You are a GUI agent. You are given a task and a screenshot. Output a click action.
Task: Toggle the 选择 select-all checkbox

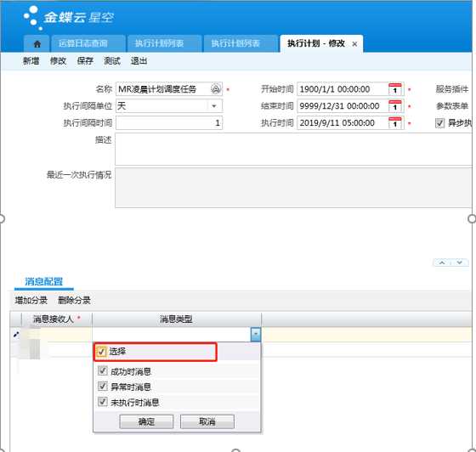coord(101,352)
